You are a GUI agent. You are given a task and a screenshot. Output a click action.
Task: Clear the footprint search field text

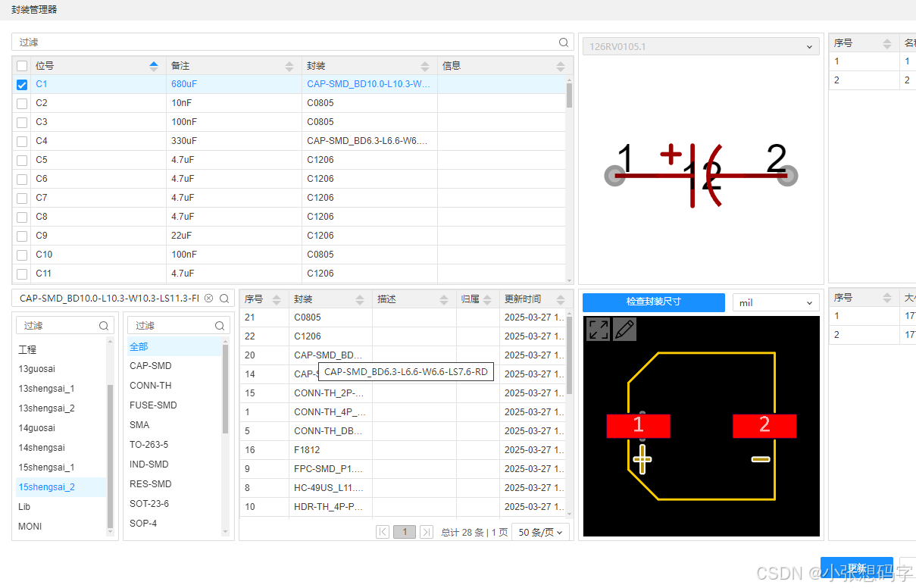209,299
